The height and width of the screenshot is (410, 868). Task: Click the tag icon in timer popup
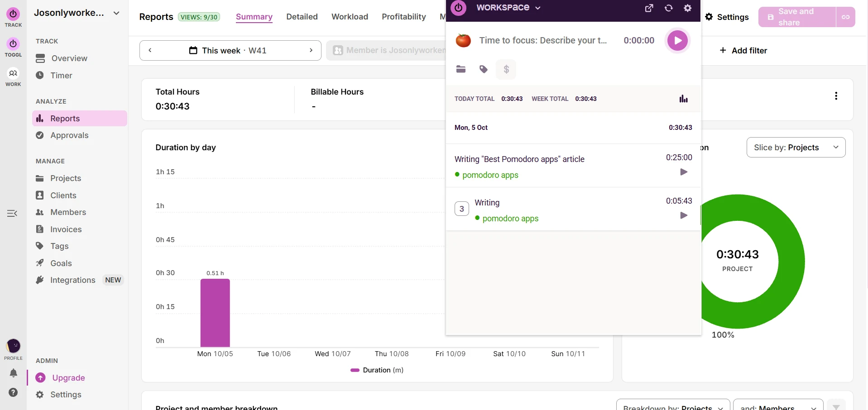pyautogui.click(x=484, y=69)
